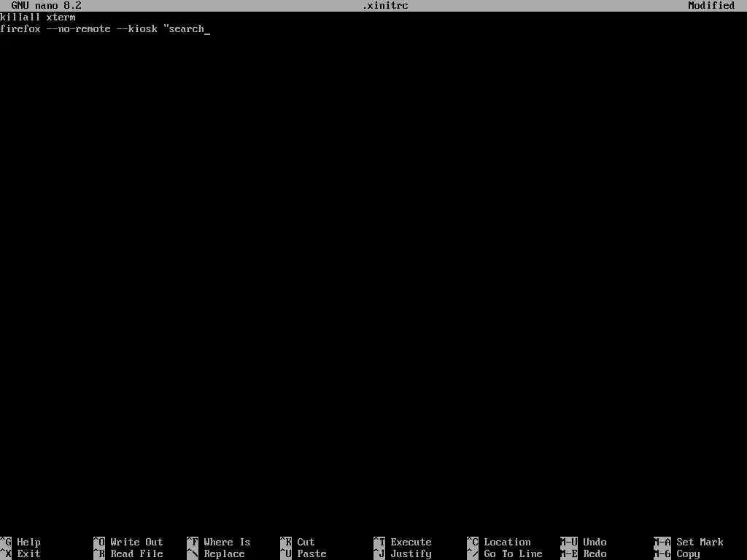Image resolution: width=747 pixels, height=560 pixels.
Task: Click the word killall on line one
Action: [x=20, y=17]
